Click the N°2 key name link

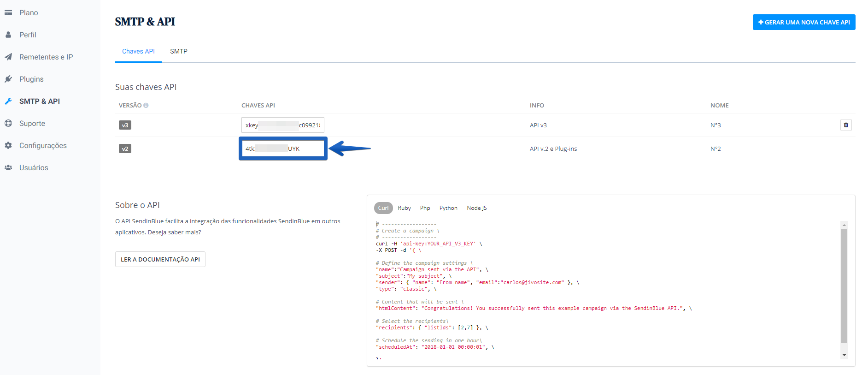click(x=716, y=149)
